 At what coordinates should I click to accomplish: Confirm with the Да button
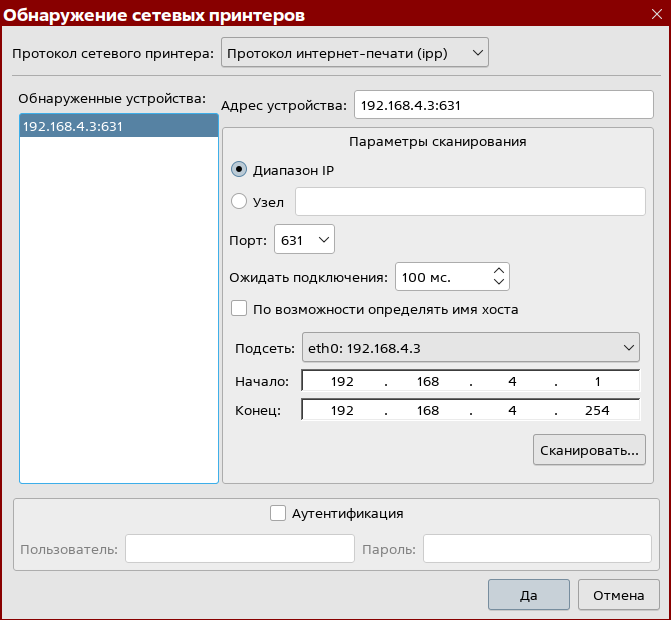point(528,595)
